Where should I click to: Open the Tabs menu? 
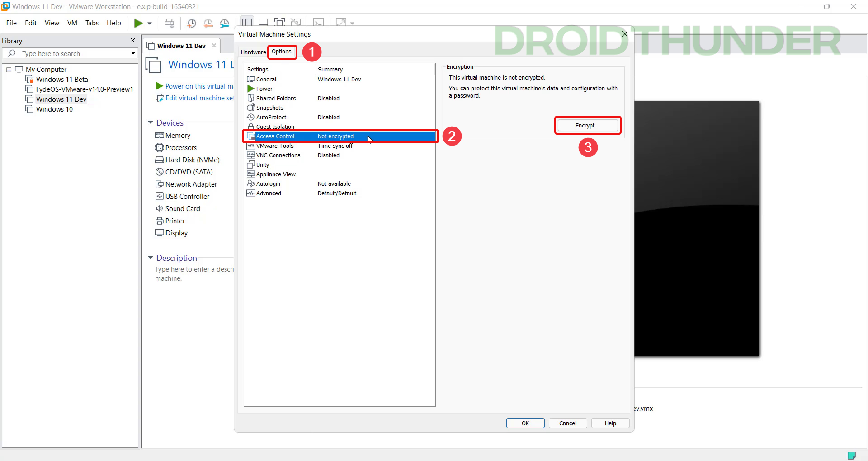(92, 23)
